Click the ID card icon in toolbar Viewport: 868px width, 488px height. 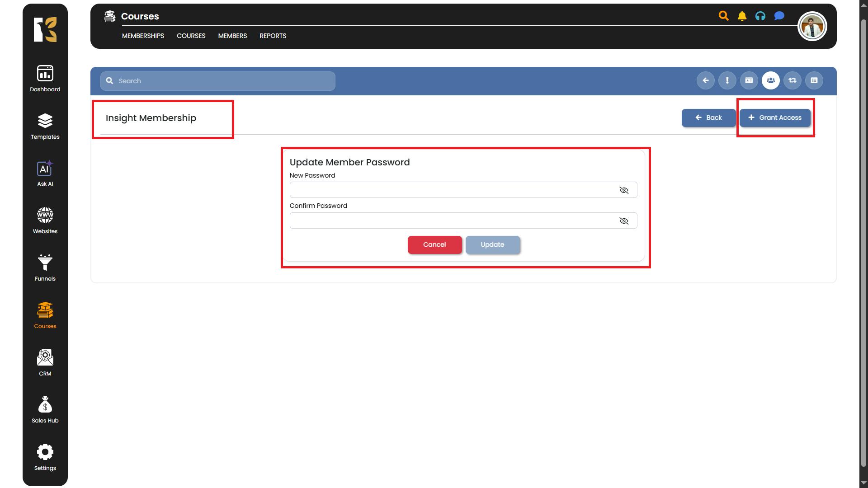(749, 80)
